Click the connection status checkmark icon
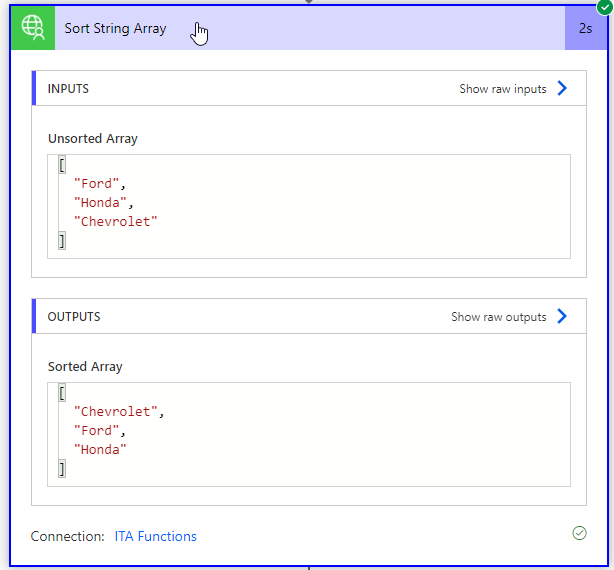 tap(579, 533)
